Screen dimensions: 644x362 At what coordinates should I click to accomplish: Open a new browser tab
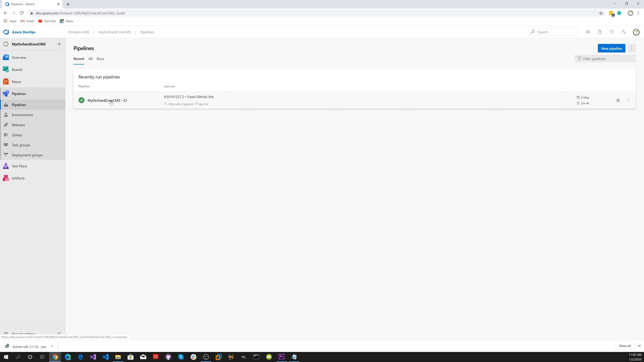(x=68, y=4)
